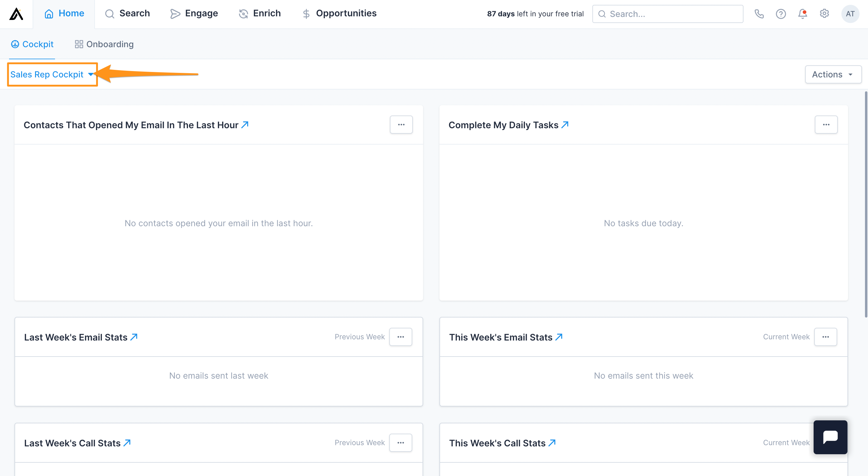Screen dimensions: 868x476
Task: Open the notifications bell icon
Action: coord(802,14)
